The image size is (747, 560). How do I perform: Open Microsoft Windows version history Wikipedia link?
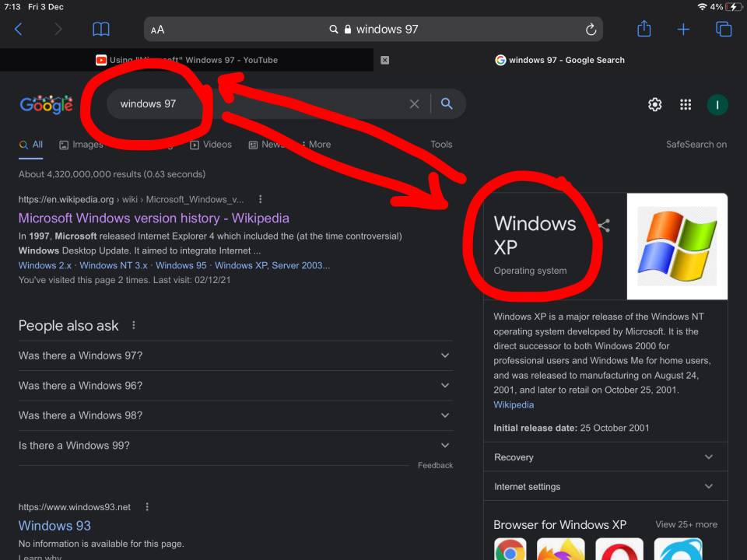coord(154,218)
